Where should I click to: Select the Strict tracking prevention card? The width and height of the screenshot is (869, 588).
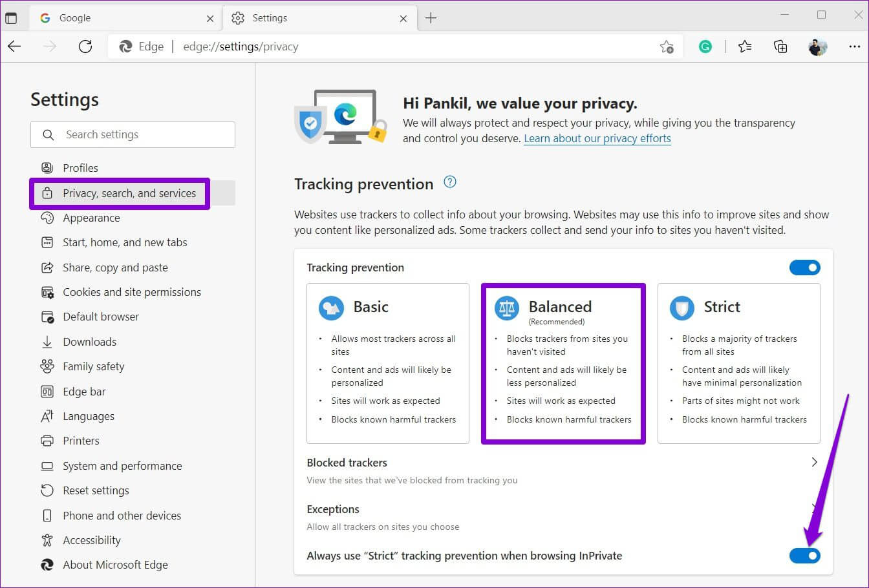pos(739,363)
